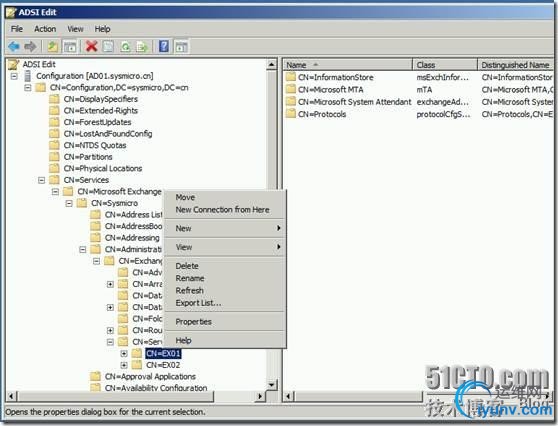This screenshot has height=426, width=558.
Task: Click folder icon of CN=Microsoft System Attendant
Action: [291, 101]
